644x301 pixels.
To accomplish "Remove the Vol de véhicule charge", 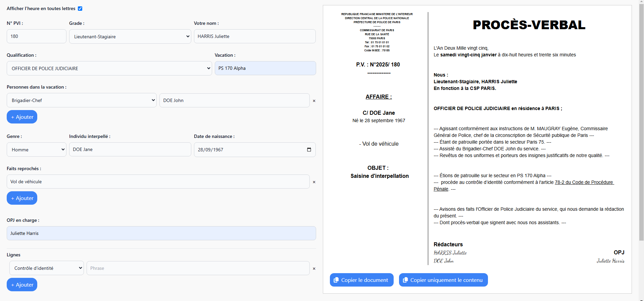I will tap(314, 182).
